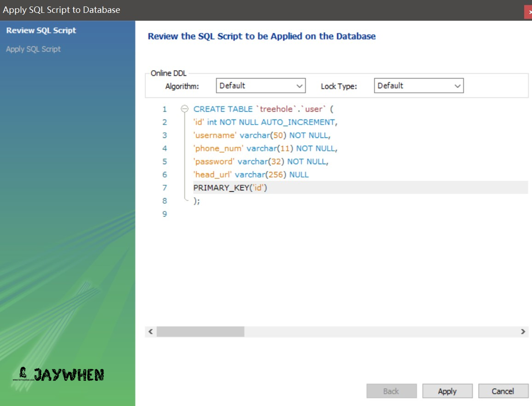Click the Review the SQL Script heading
Image resolution: width=532 pixels, height=406 pixels.
pos(262,36)
